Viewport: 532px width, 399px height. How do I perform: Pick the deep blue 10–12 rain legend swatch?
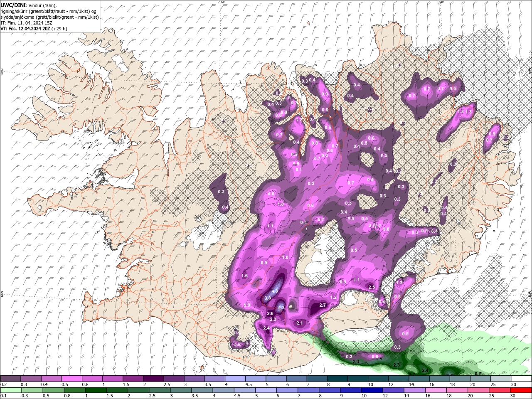(372, 390)
